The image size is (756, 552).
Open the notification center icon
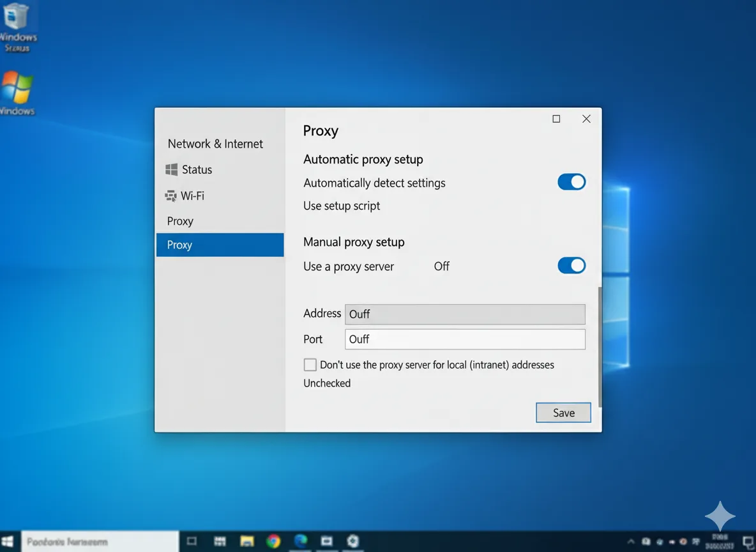pos(748,542)
